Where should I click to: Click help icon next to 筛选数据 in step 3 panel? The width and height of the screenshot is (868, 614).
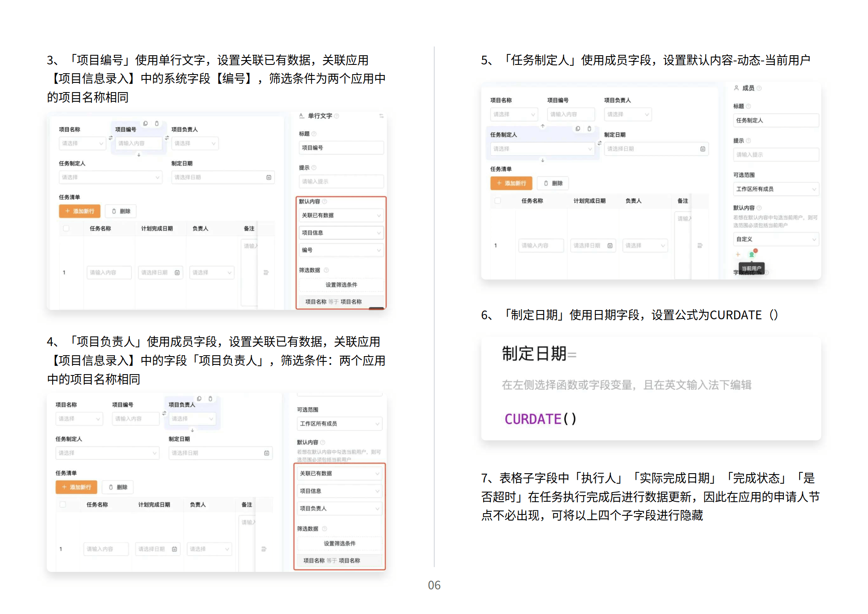pos(326,270)
